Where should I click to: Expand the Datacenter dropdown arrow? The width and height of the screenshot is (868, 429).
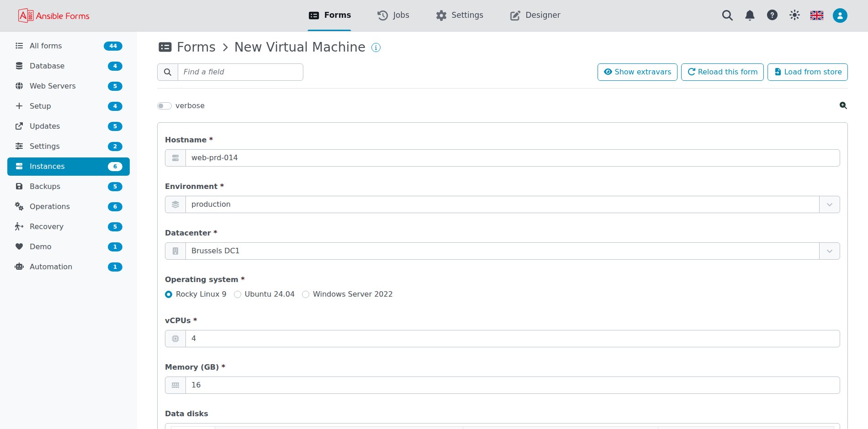tap(830, 251)
